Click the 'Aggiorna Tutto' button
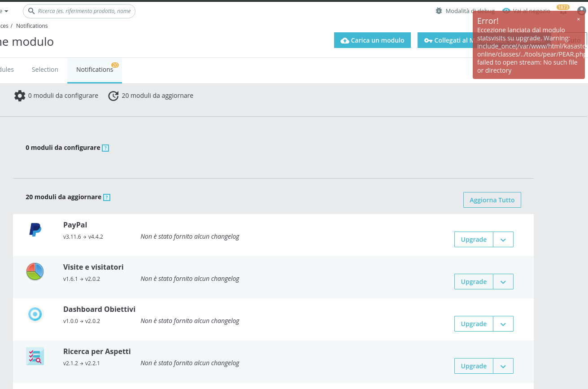Viewport: 588px width, 389px height. pos(492,200)
